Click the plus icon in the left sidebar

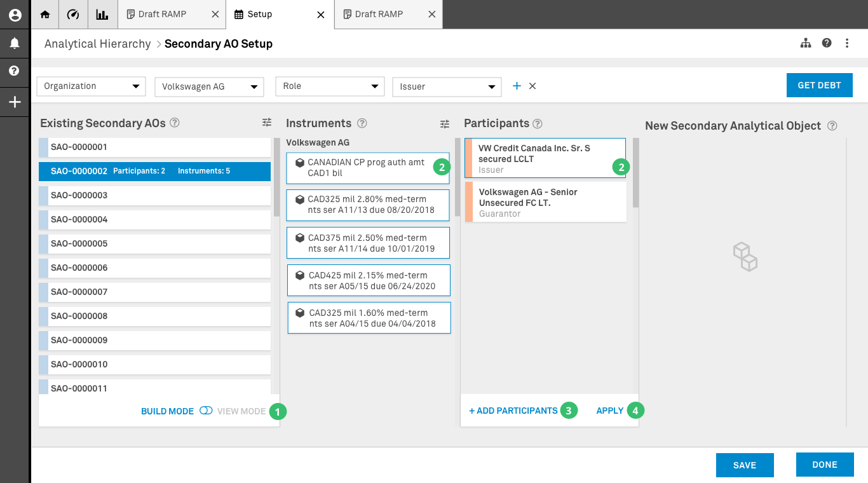[14, 102]
